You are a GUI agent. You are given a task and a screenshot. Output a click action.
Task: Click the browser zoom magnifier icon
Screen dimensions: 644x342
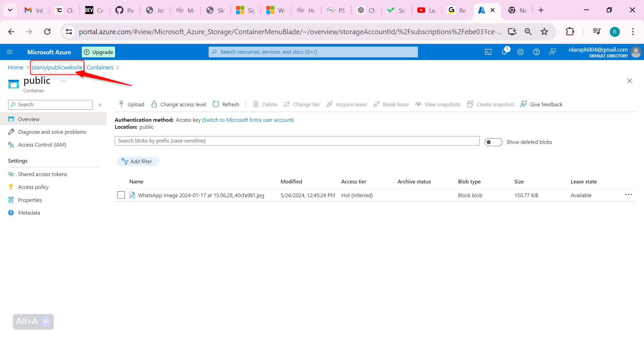click(x=528, y=32)
